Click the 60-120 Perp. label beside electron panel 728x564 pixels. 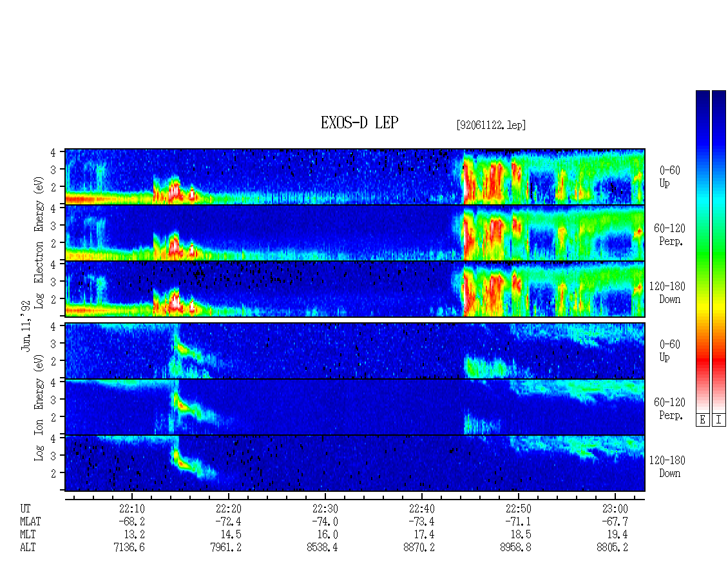pyautogui.click(x=669, y=235)
